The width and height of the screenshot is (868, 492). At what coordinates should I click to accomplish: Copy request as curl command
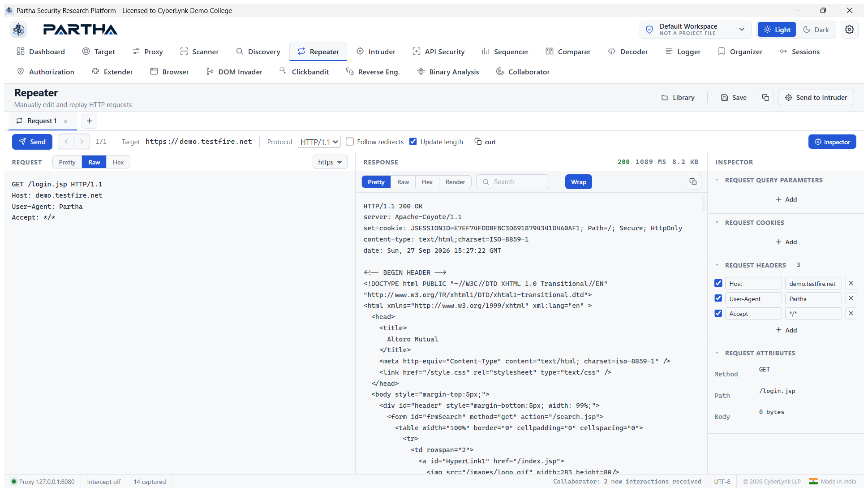pos(485,142)
